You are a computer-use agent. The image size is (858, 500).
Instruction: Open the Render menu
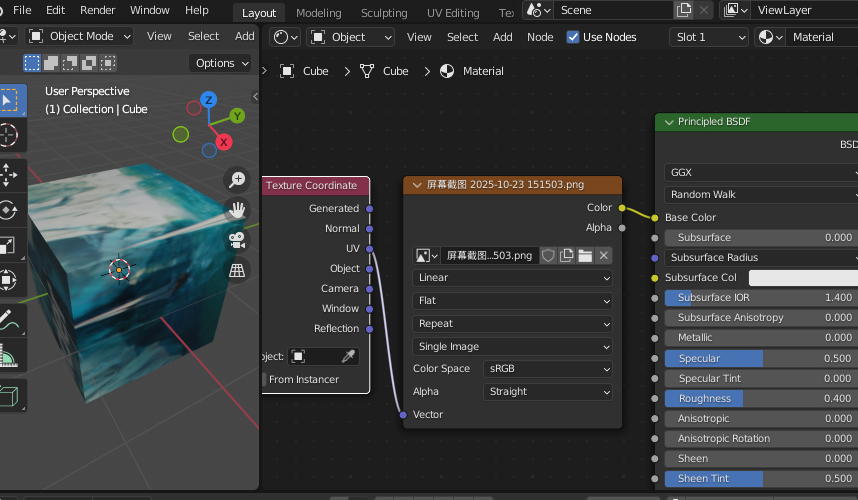(x=97, y=10)
